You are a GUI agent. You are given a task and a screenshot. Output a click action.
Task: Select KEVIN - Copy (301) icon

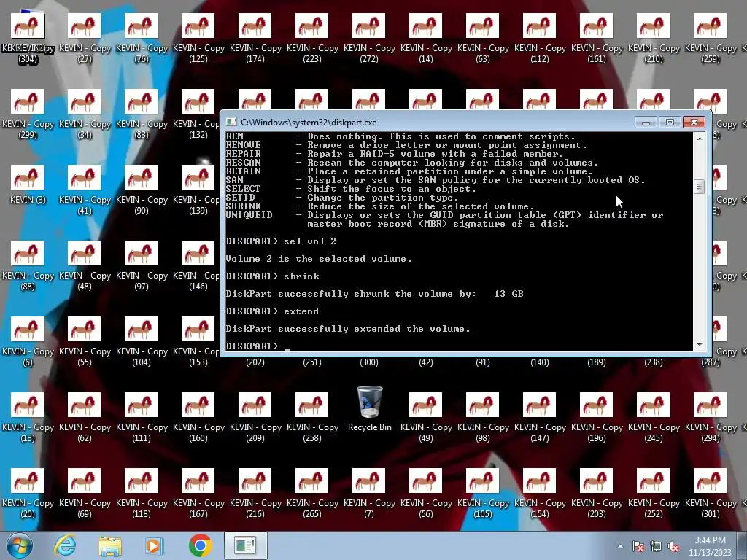(711, 493)
